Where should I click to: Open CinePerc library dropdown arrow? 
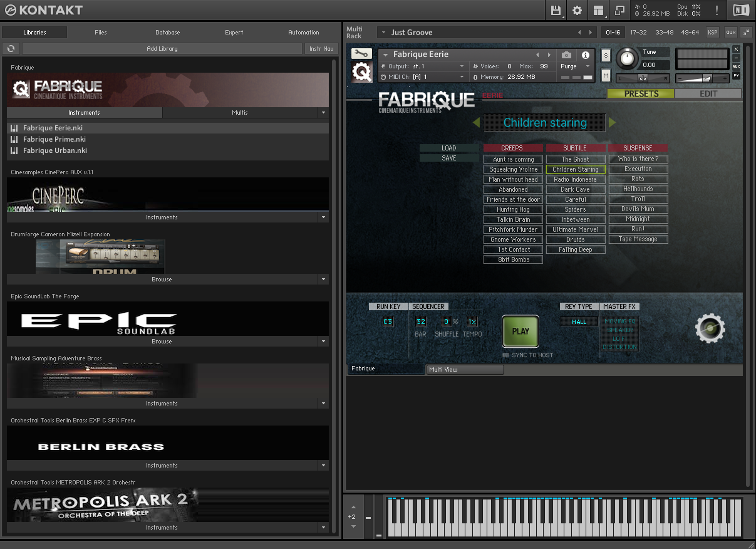tap(323, 217)
